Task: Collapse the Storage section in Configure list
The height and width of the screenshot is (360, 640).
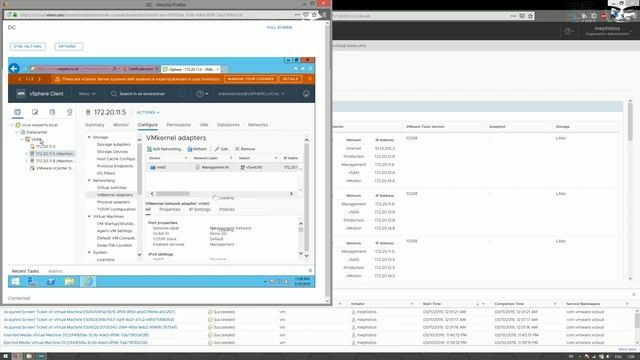Action: pyautogui.click(x=89, y=137)
